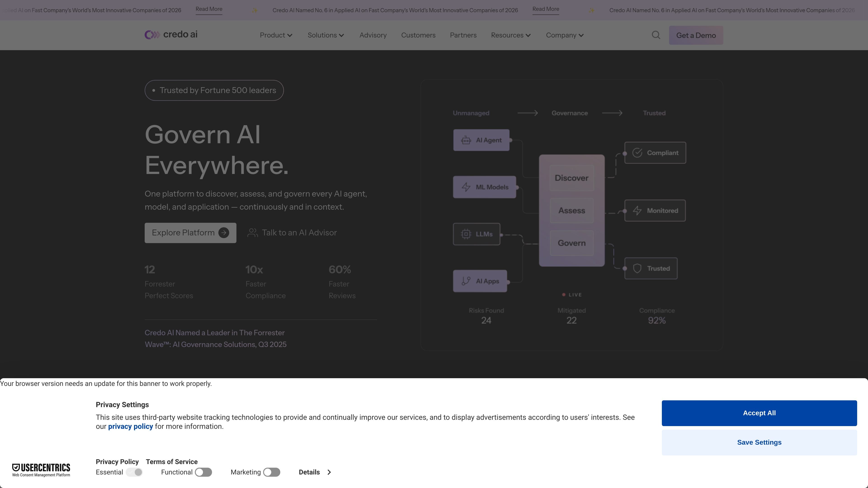
Task: Click the Compliant outcome box
Action: [x=655, y=152]
